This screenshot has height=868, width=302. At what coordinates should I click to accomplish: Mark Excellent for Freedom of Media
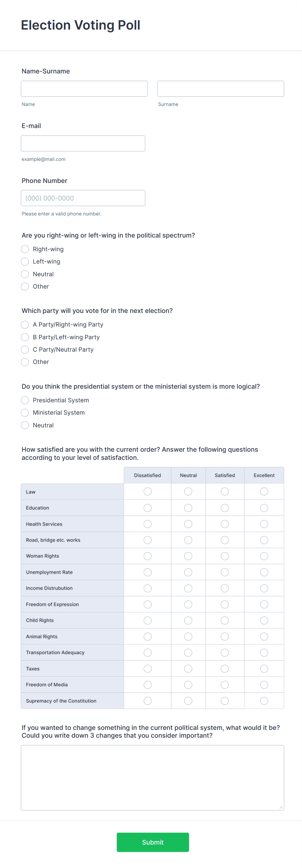coord(264,684)
